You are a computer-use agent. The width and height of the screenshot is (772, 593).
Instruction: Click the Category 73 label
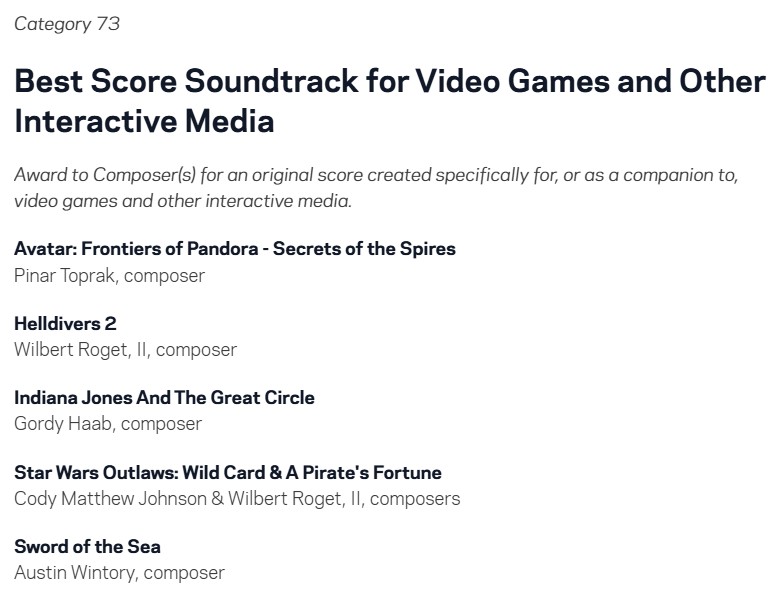tap(67, 24)
